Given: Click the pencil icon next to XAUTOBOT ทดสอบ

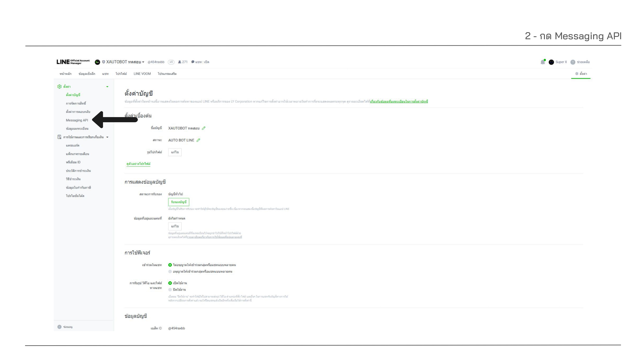Looking at the screenshot, I should point(204,128).
